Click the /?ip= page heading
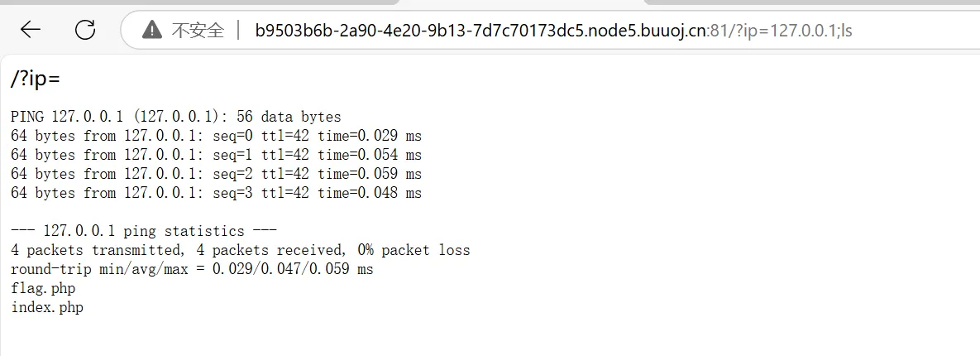 coord(36,79)
